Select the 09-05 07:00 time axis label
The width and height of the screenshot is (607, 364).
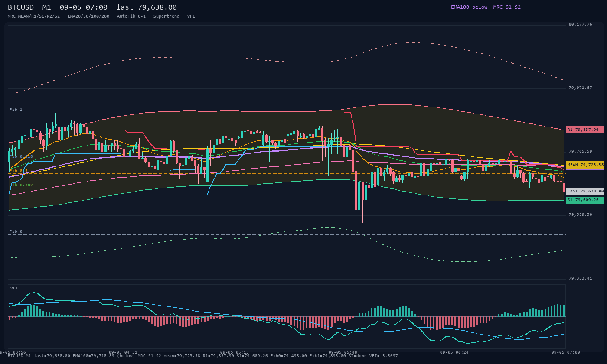(566, 352)
